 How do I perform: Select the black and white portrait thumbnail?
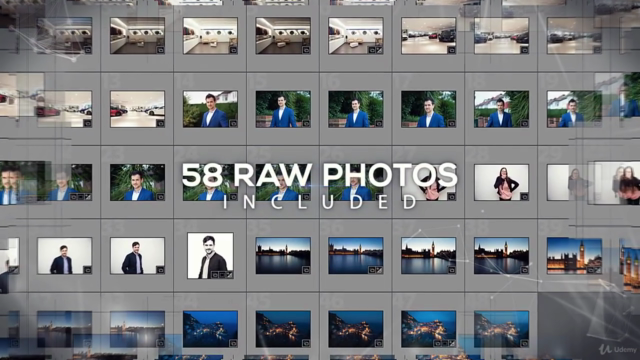click(x=210, y=256)
